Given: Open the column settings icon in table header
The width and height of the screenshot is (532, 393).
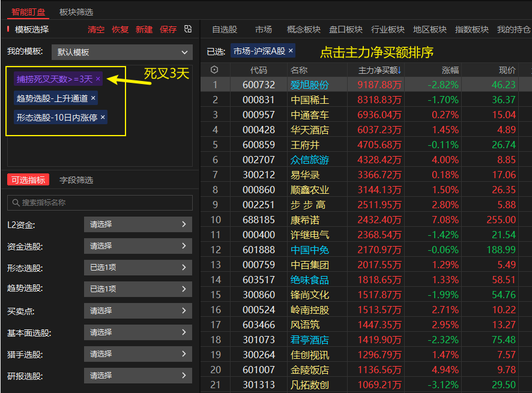Looking at the screenshot, I should pos(214,70).
